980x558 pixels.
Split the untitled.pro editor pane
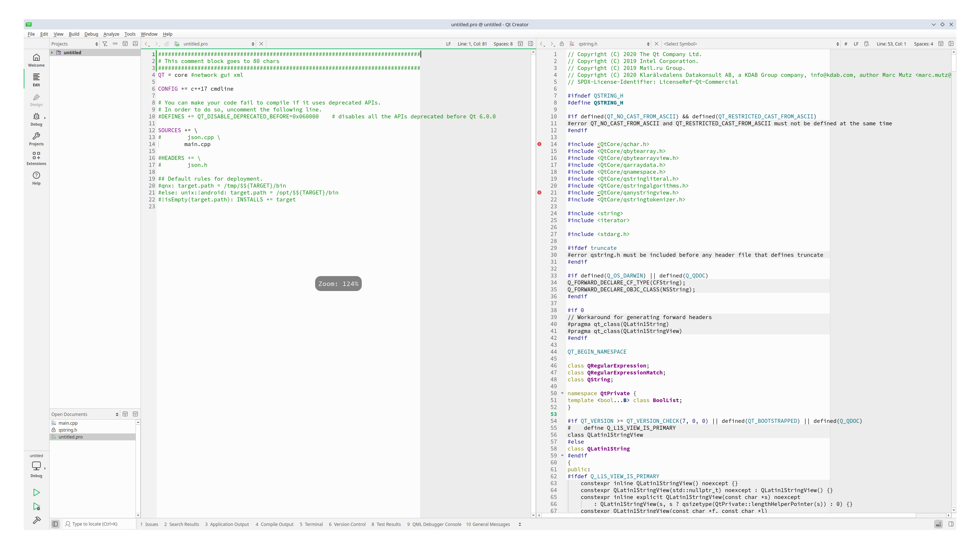[521, 44]
